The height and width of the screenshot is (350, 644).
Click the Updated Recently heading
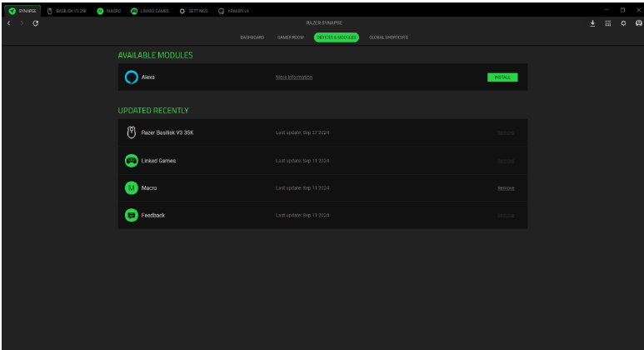(153, 111)
